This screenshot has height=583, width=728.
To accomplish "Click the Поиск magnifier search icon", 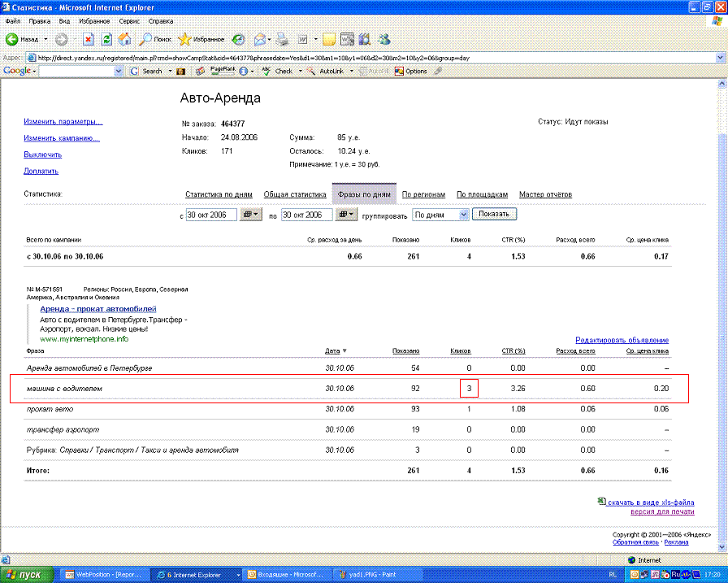I will (x=147, y=38).
